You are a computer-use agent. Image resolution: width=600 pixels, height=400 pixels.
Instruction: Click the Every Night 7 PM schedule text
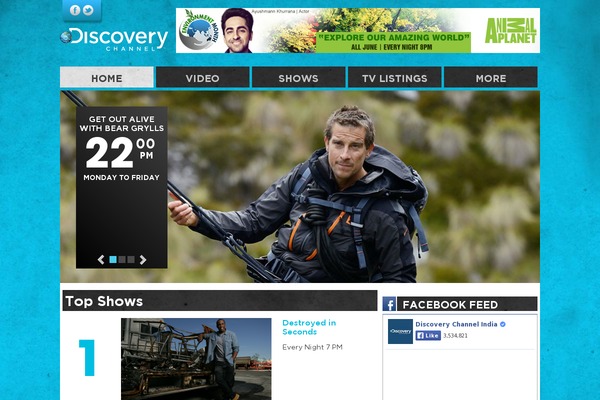point(312,347)
